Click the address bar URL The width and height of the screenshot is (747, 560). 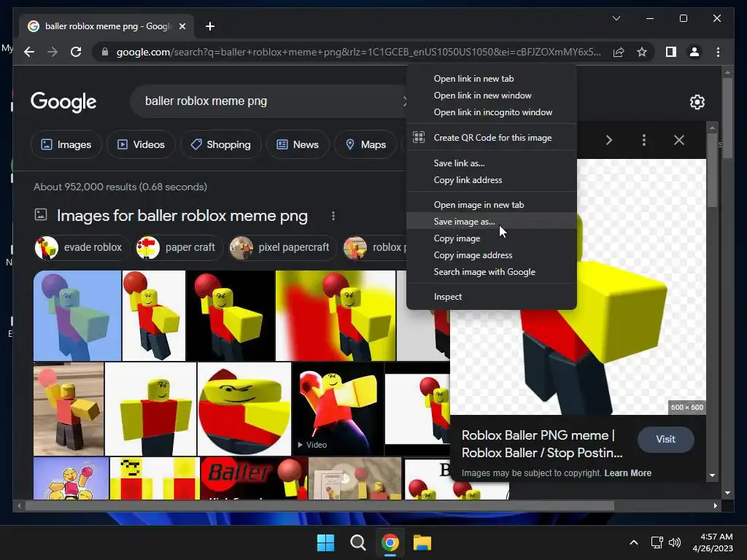point(358,52)
